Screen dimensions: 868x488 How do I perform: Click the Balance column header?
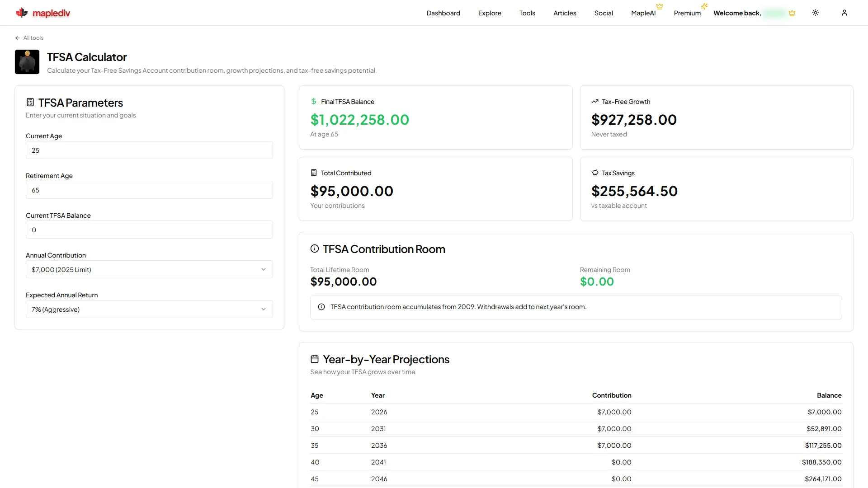[x=829, y=395]
